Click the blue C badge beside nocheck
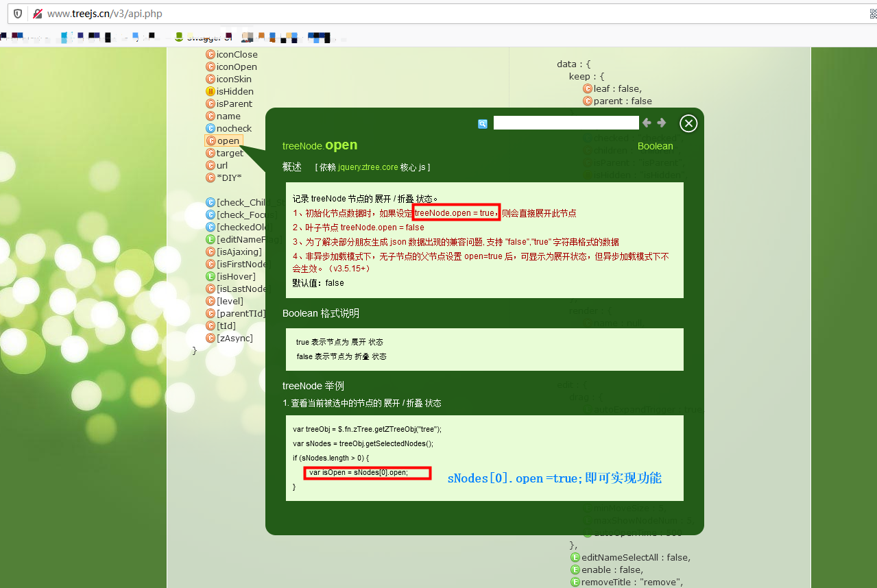The height and width of the screenshot is (588, 877). pyautogui.click(x=210, y=128)
